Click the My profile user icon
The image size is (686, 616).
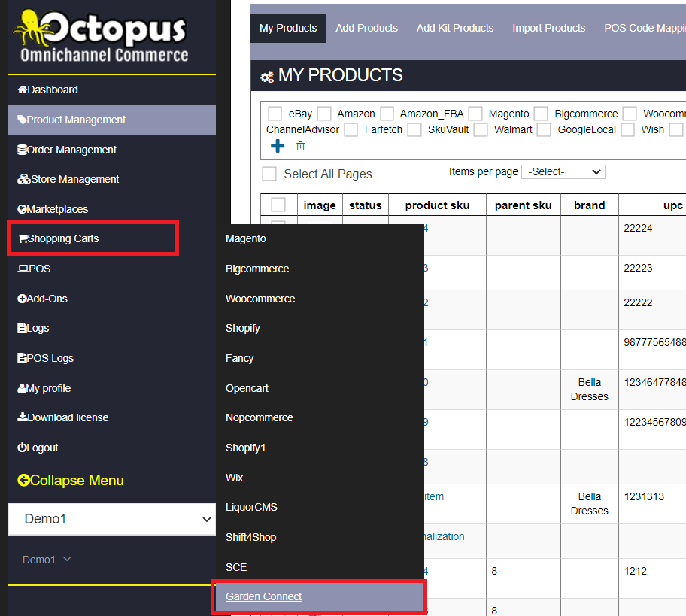[22, 388]
